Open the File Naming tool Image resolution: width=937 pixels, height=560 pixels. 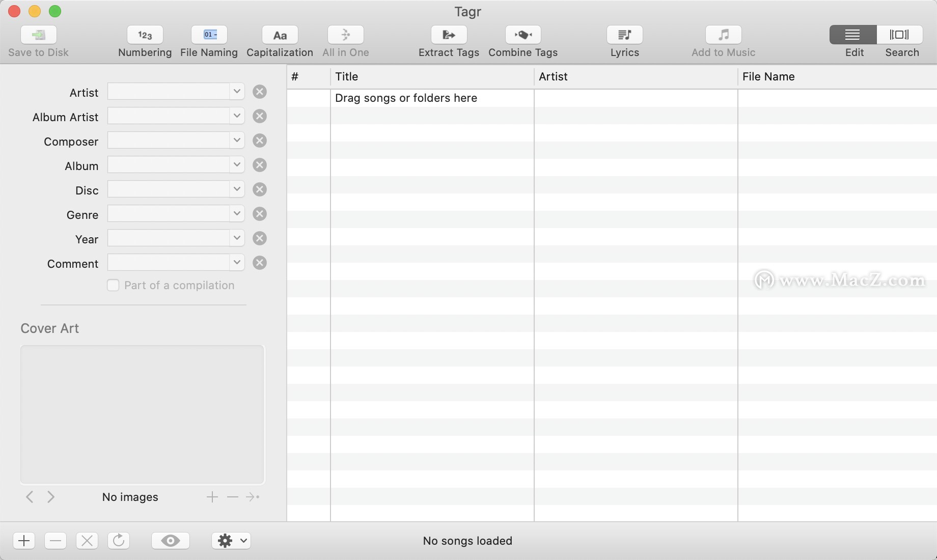209,35
